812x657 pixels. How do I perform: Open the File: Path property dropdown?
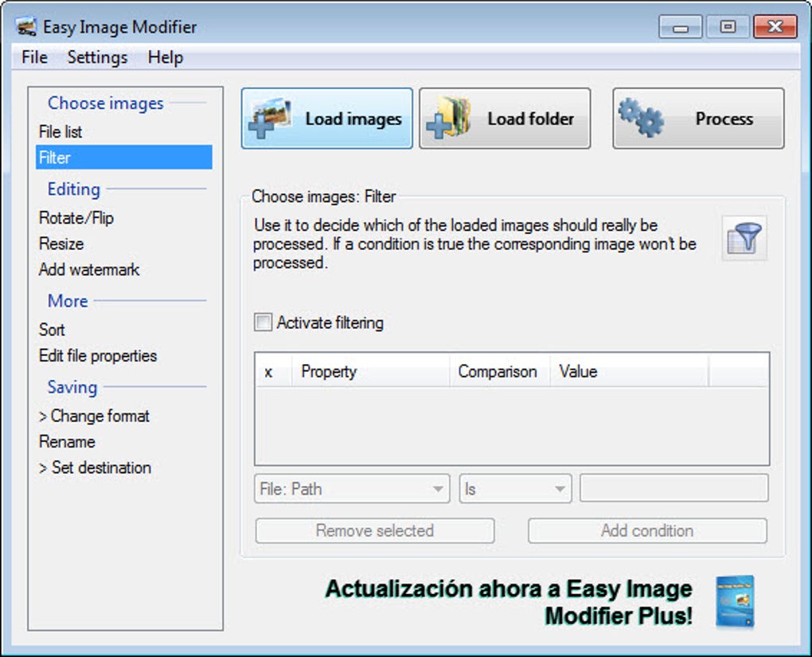coord(352,489)
